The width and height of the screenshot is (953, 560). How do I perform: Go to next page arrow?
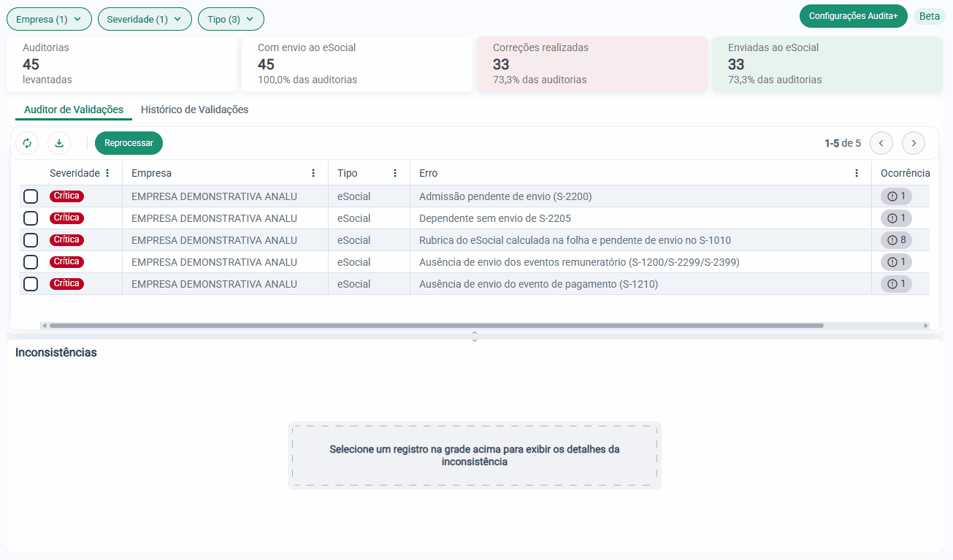914,143
